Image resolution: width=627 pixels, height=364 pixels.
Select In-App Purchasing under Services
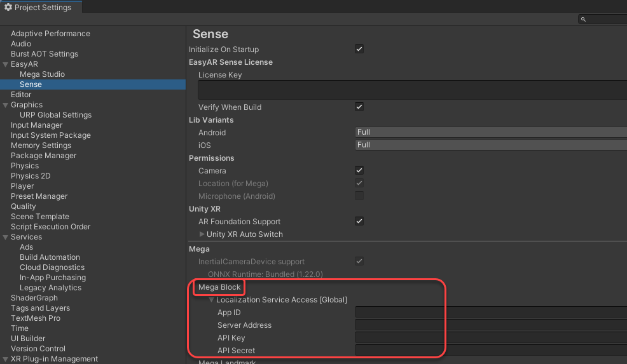pyautogui.click(x=52, y=278)
